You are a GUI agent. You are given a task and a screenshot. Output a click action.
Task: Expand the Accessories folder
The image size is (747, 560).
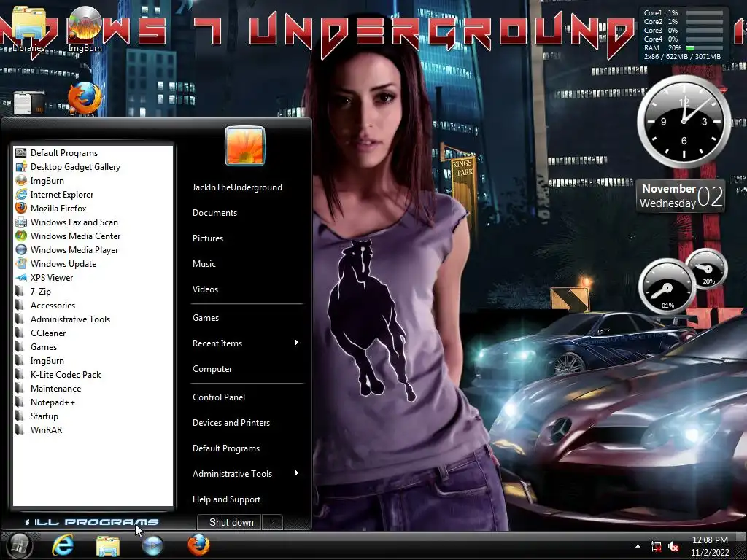click(x=93, y=306)
